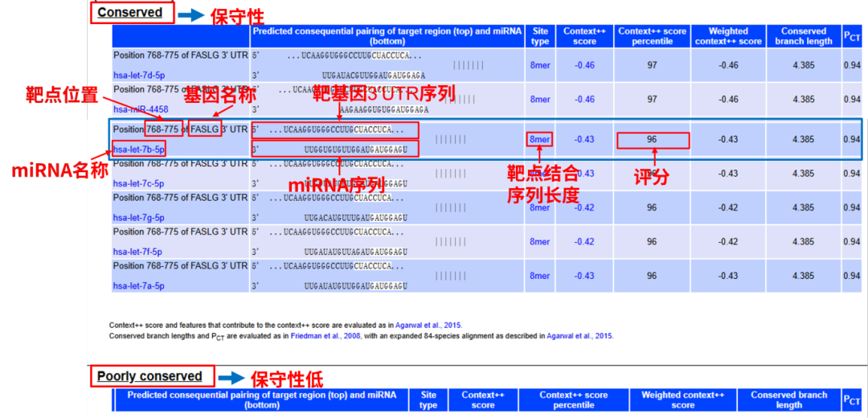Open the hsa-let-7g-5p miRNA link

pos(138,218)
